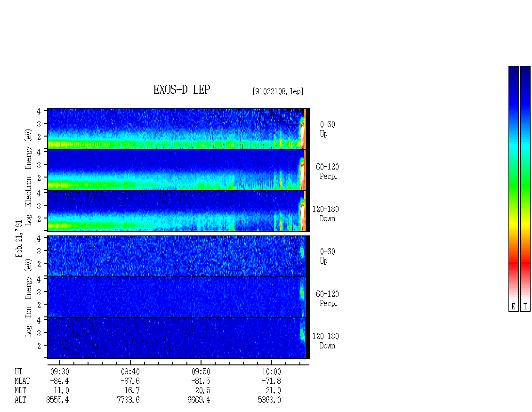Image resolution: width=532 pixels, height=412 pixels.
Task: Pick a color on the electron (E) color scale bar
Action: click(x=513, y=184)
